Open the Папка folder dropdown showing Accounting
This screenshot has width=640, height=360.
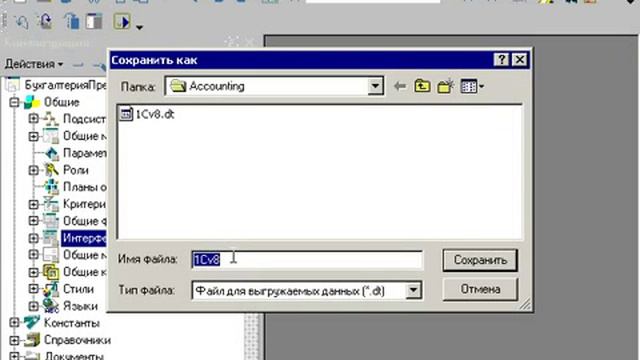coord(375,86)
